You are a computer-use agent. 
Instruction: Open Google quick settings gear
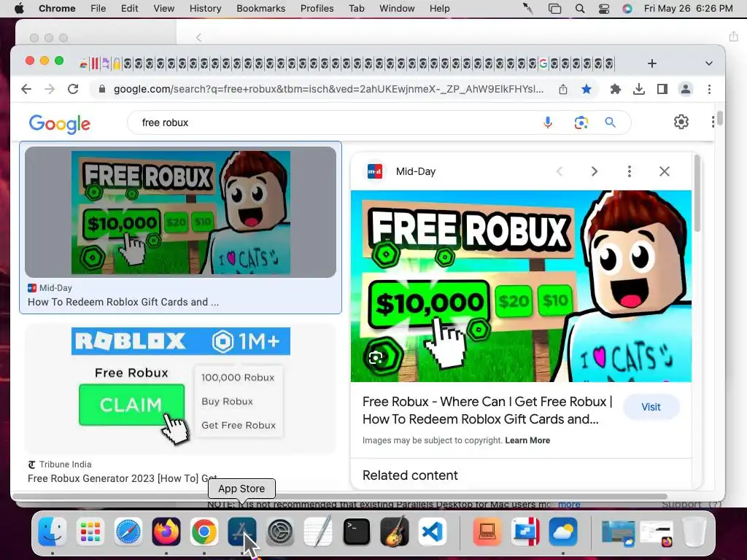point(681,122)
